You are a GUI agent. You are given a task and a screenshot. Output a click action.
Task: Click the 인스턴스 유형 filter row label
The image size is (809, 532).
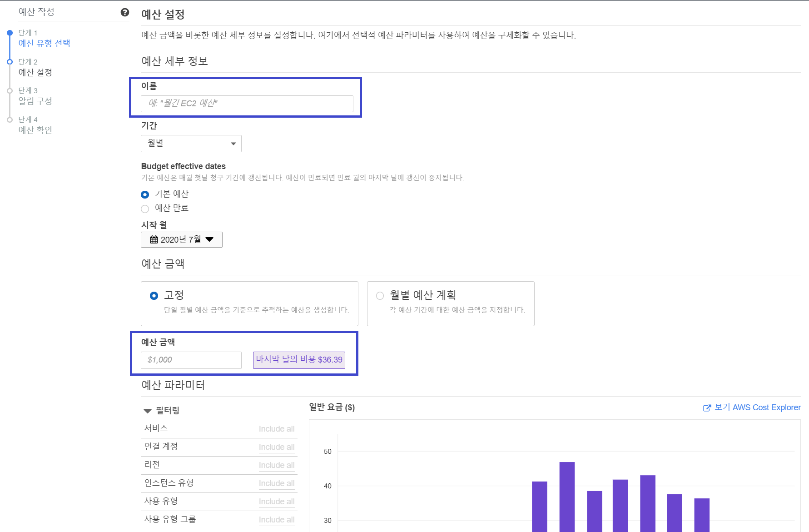(x=169, y=482)
